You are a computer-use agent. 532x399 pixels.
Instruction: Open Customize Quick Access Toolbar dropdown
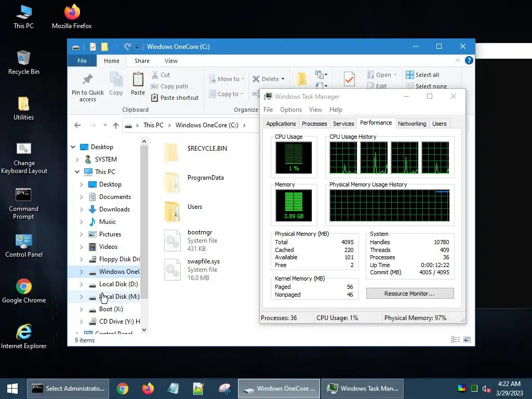137,47
